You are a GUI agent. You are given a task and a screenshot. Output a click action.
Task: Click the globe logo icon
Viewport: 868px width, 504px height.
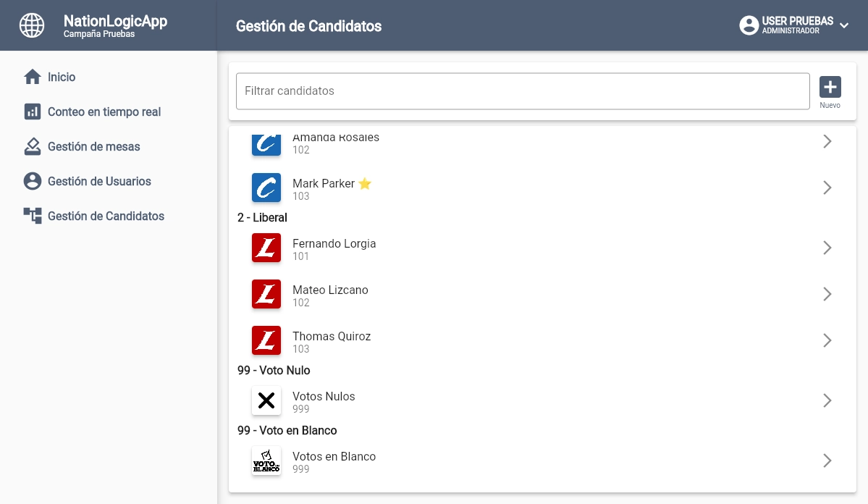[x=32, y=25]
